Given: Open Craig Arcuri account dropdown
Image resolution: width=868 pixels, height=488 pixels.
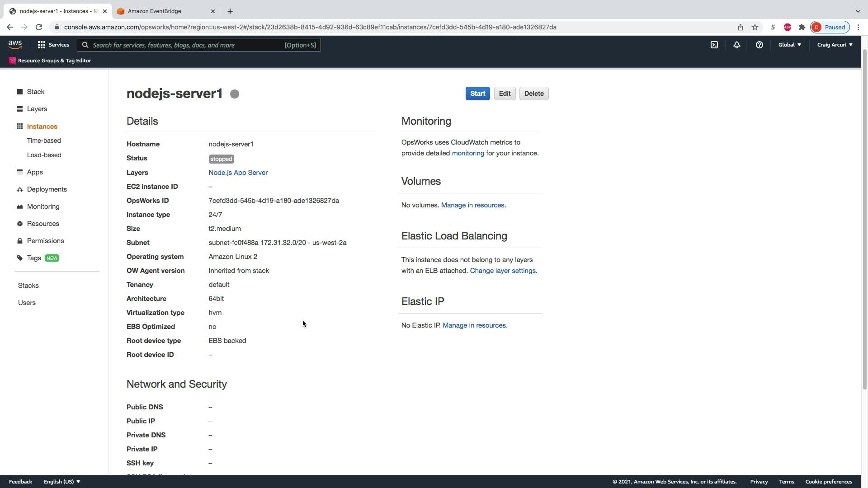Looking at the screenshot, I should point(835,45).
